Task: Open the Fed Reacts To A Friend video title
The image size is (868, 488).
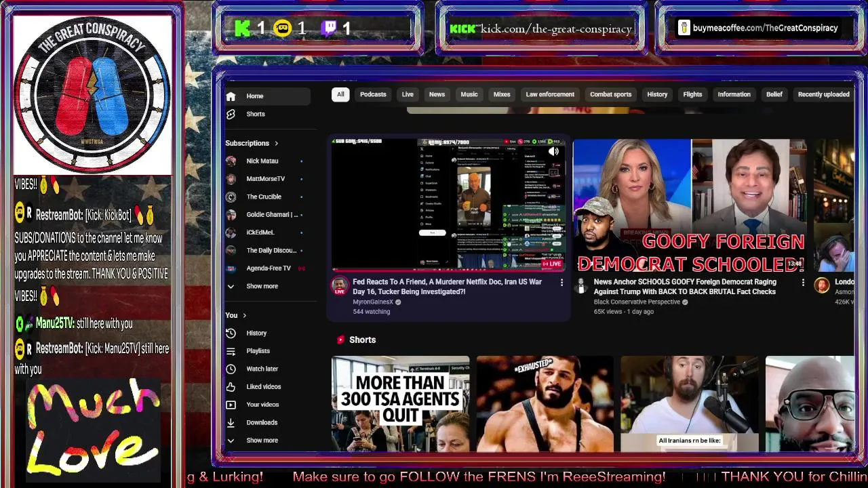Action: coord(447,287)
